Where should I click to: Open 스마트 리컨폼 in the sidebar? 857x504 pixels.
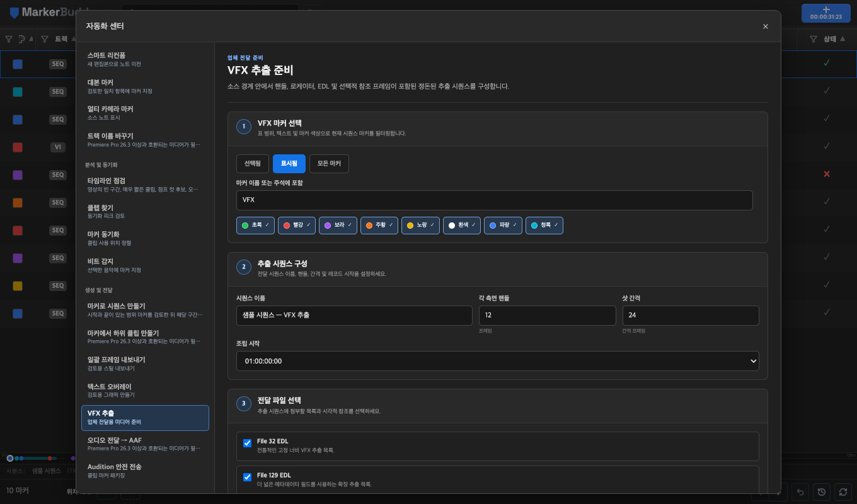coord(145,59)
